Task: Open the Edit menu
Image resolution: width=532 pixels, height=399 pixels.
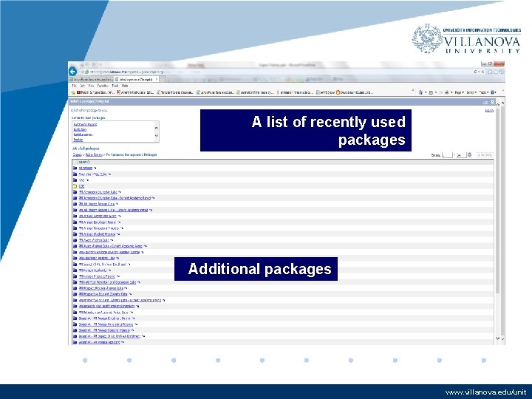Action: 83,86
